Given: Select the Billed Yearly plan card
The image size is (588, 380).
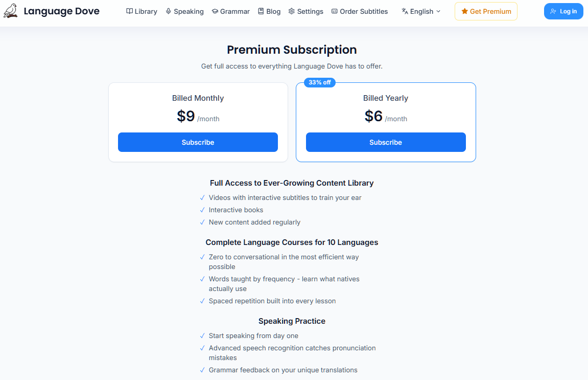Looking at the screenshot, I should pos(386,102).
